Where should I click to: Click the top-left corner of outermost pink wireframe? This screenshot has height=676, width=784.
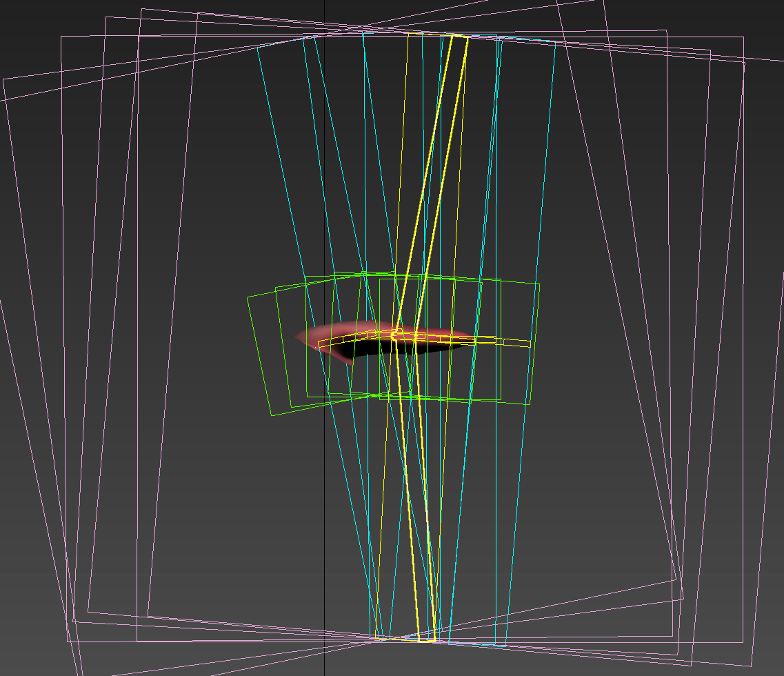click(x=3, y=80)
